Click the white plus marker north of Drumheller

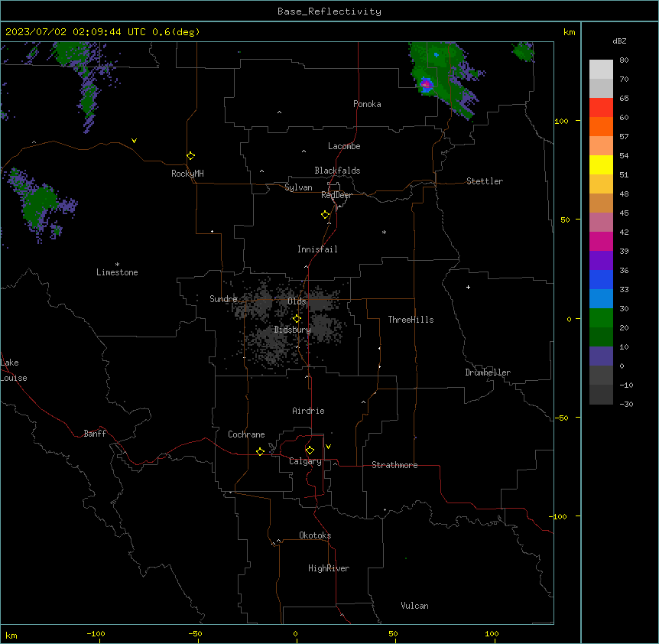(x=468, y=287)
